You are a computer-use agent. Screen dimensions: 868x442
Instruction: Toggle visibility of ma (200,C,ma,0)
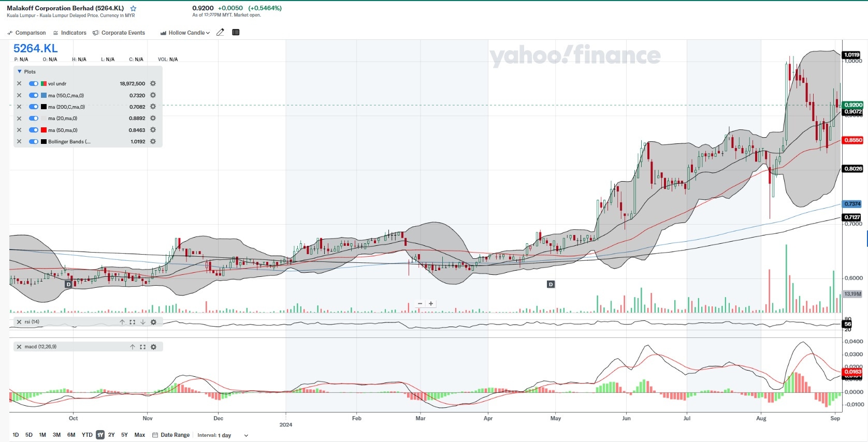click(x=34, y=107)
